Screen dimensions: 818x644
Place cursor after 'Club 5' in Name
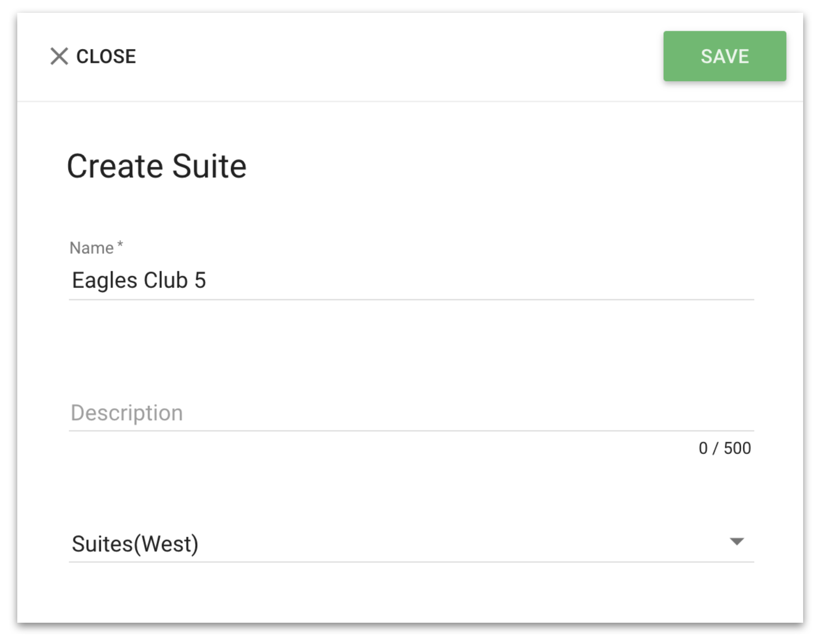(x=207, y=280)
